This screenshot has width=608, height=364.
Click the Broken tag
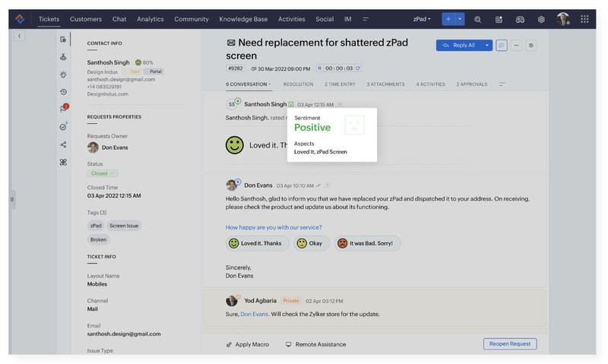click(x=98, y=239)
